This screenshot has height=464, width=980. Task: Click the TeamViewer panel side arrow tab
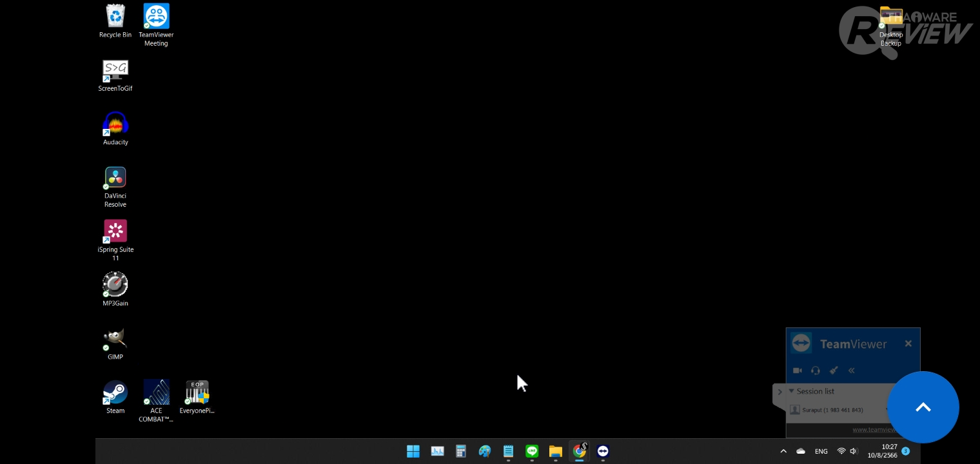(x=779, y=392)
